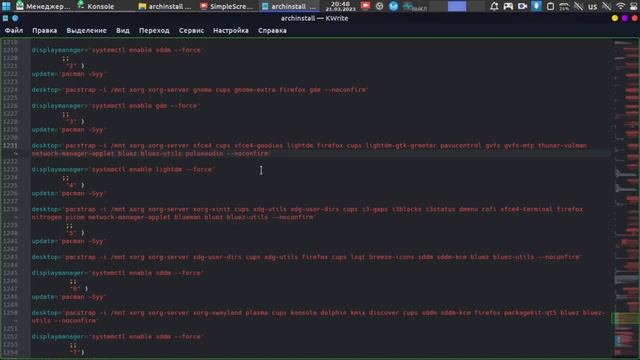
Task: Open the Переход menu
Action: pos(154,31)
